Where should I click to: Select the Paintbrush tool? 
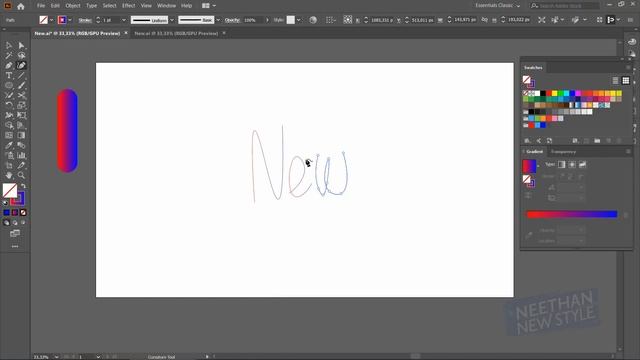pyautogui.click(x=21, y=85)
